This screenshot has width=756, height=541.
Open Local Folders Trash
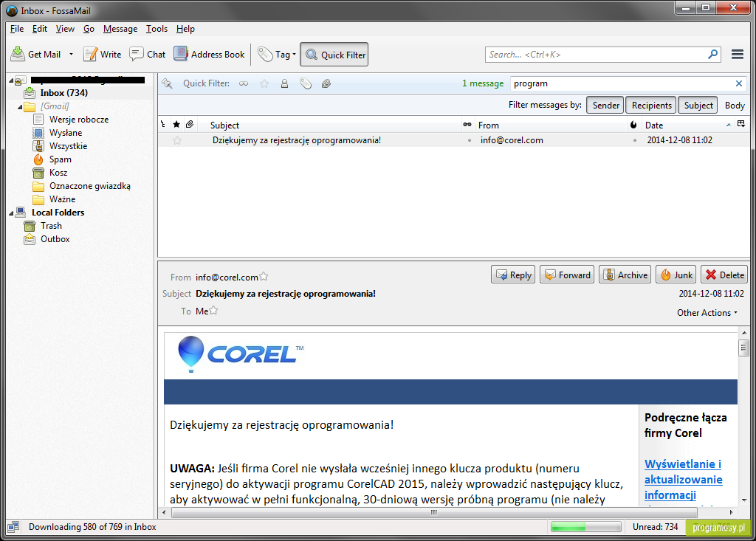point(51,226)
